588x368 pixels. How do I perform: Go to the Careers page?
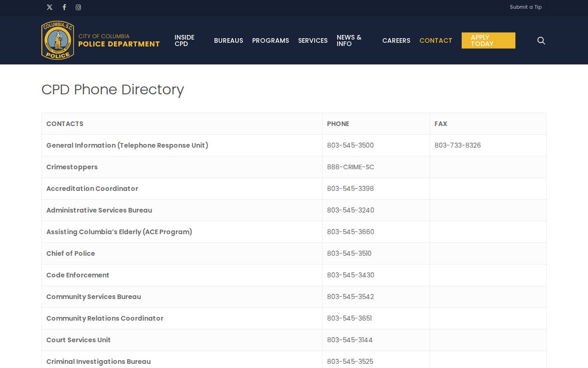click(x=396, y=40)
